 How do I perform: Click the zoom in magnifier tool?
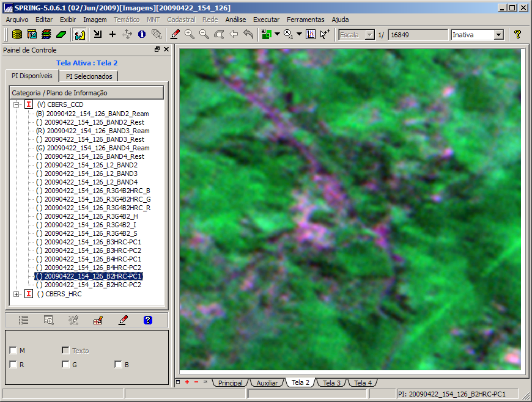click(x=190, y=34)
